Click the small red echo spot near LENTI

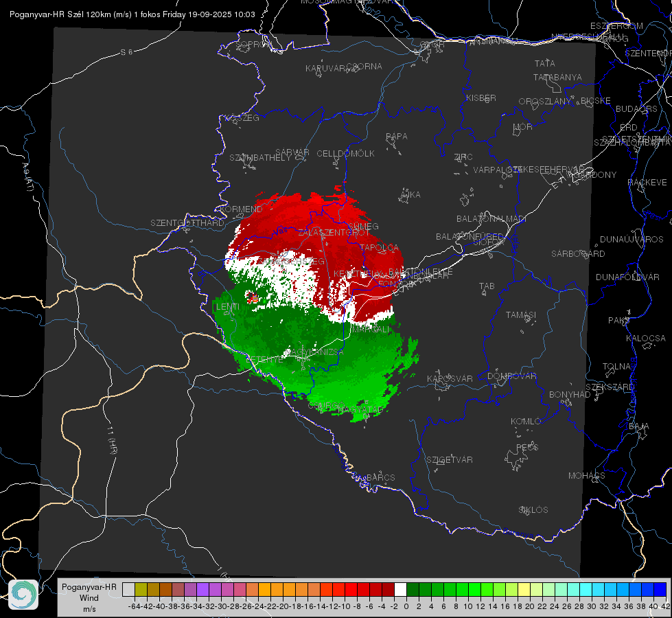[x=252, y=297]
